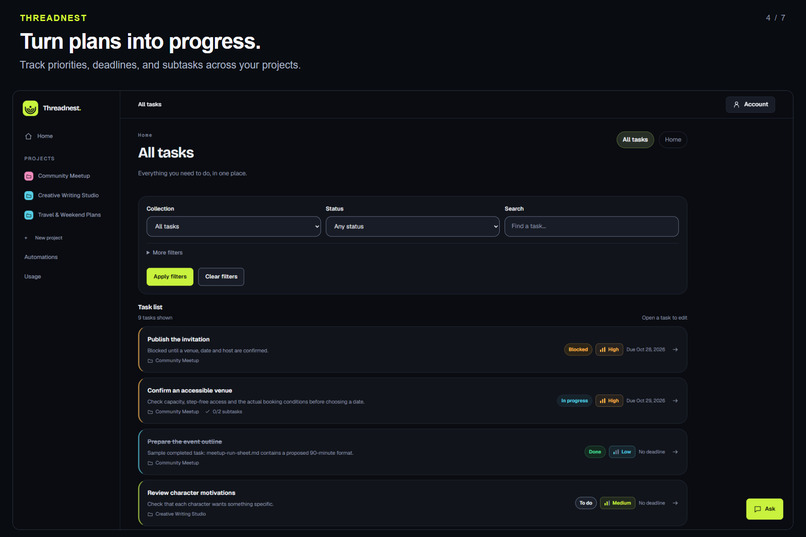806x537 pixels.
Task: Click the Ask button
Action: (764, 509)
